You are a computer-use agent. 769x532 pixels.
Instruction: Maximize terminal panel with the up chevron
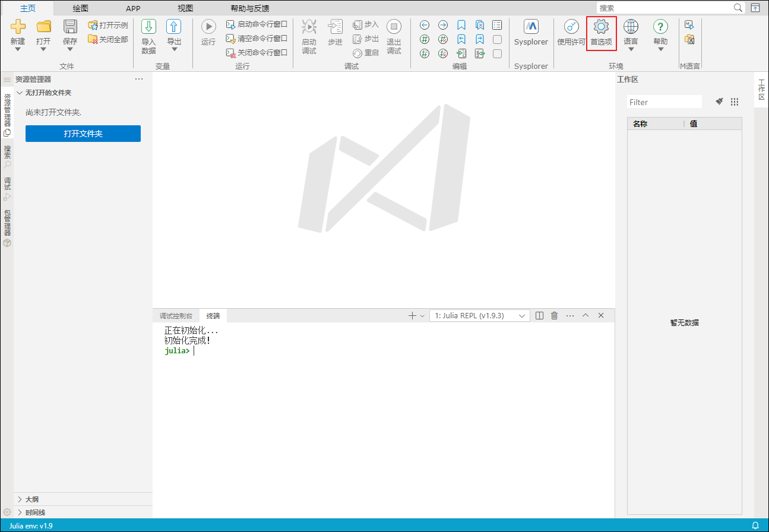[x=586, y=316]
